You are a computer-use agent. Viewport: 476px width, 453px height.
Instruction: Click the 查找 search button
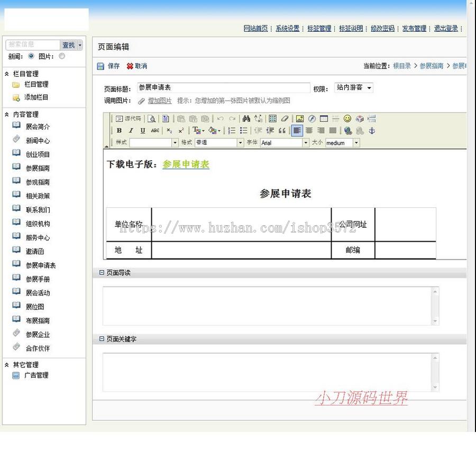click(x=69, y=45)
